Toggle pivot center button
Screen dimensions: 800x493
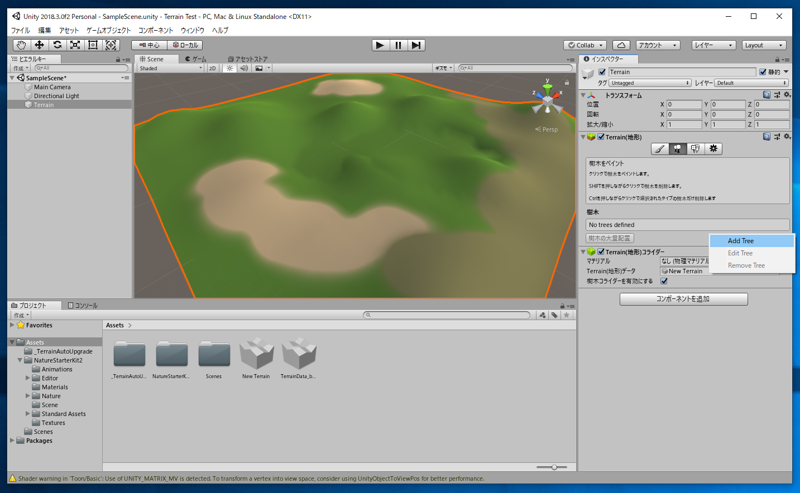coord(149,45)
